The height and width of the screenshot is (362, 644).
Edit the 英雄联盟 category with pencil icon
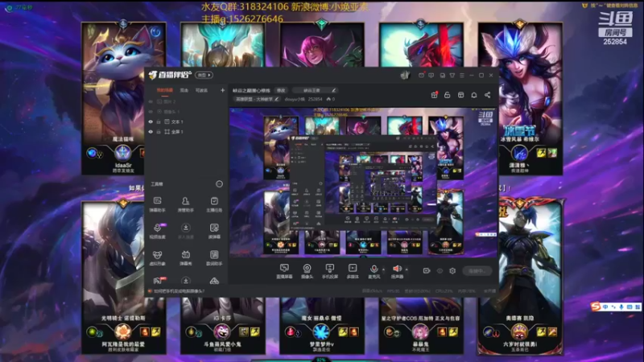point(277,99)
